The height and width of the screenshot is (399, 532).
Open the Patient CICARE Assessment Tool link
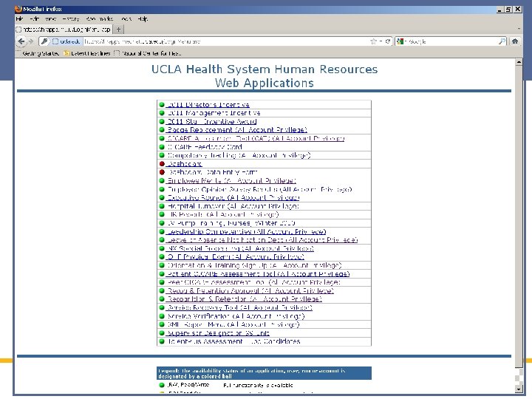pyautogui.click(x=258, y=274)
